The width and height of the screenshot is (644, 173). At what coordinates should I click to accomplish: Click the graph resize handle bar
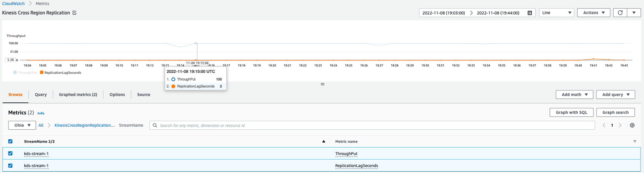pos(322,84)
